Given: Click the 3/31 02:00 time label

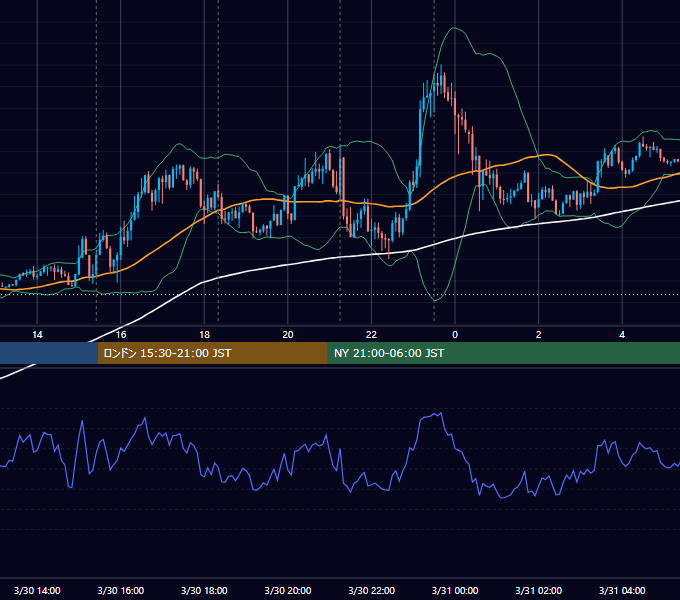Looking at the screenshot, I should 539,590.
